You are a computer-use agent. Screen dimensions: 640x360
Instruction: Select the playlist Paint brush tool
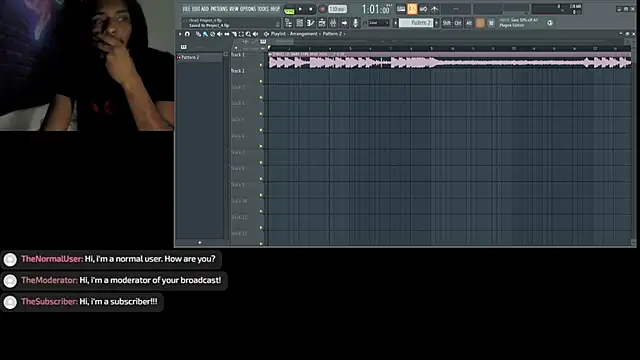tap(205, 34)
